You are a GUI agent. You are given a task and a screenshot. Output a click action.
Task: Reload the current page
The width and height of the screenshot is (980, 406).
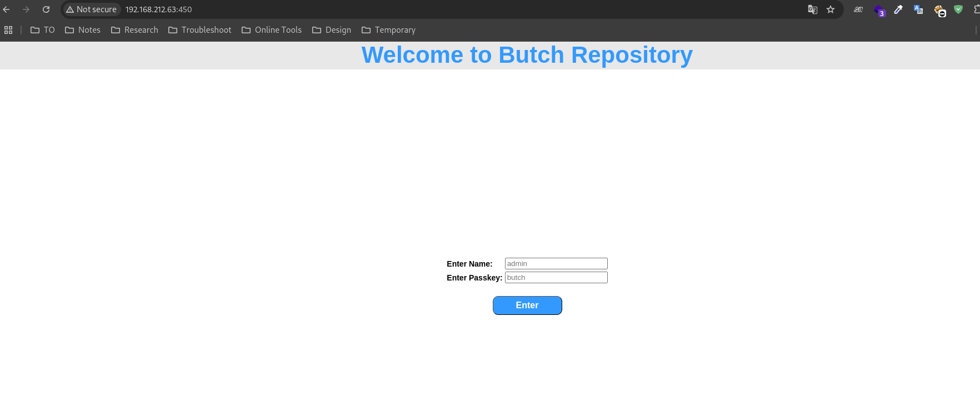click(x=46, y=9)
